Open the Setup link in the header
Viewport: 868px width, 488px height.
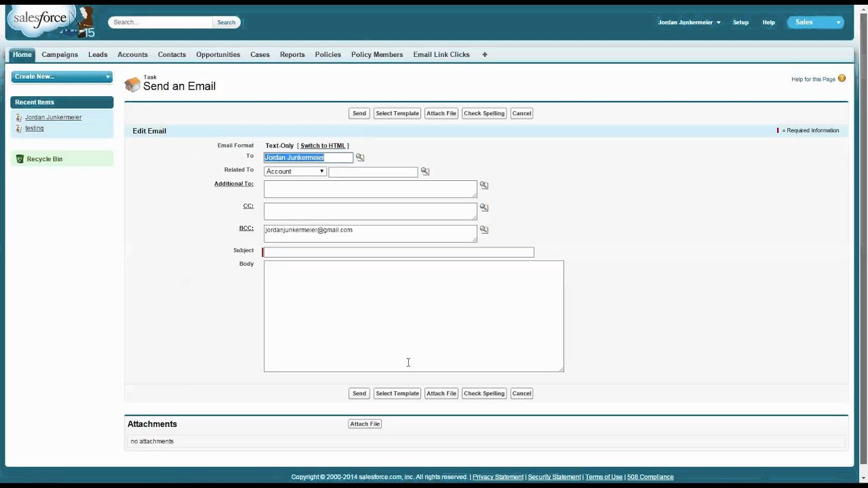(741, 22)
